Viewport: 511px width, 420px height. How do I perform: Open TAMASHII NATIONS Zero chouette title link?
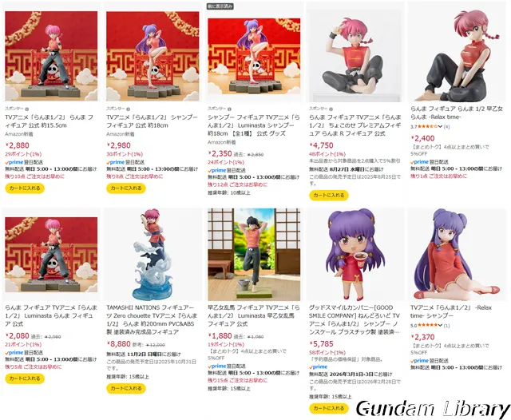pyautogui.click(x=152, y=319)
